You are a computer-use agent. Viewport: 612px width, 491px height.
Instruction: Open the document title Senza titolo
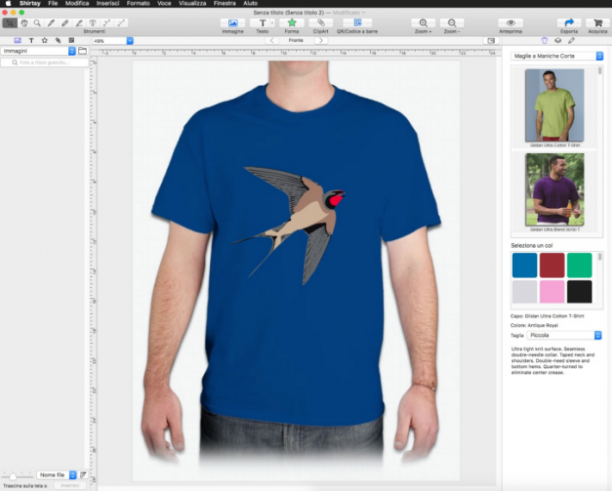pyautogui.click(x=289, y=12)
